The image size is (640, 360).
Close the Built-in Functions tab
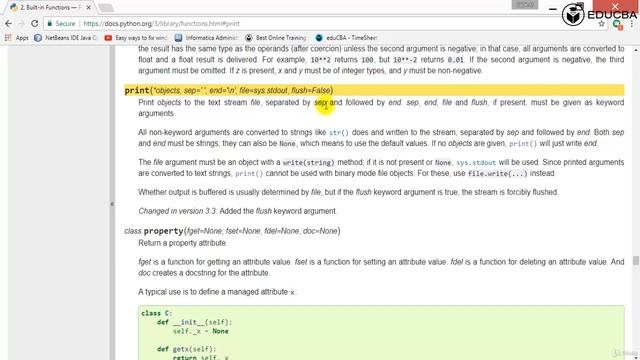click(x=89, y=7)
